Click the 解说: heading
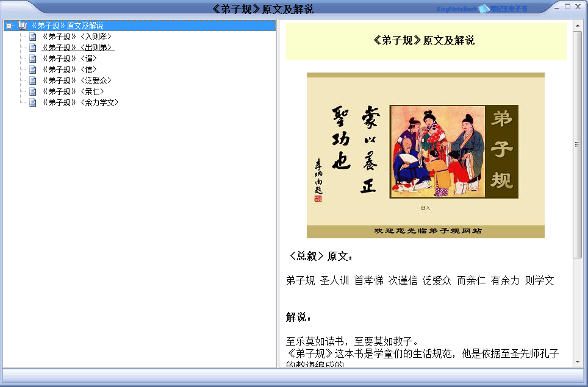Screen dimensions: 588x387 [x=299, y=318]
